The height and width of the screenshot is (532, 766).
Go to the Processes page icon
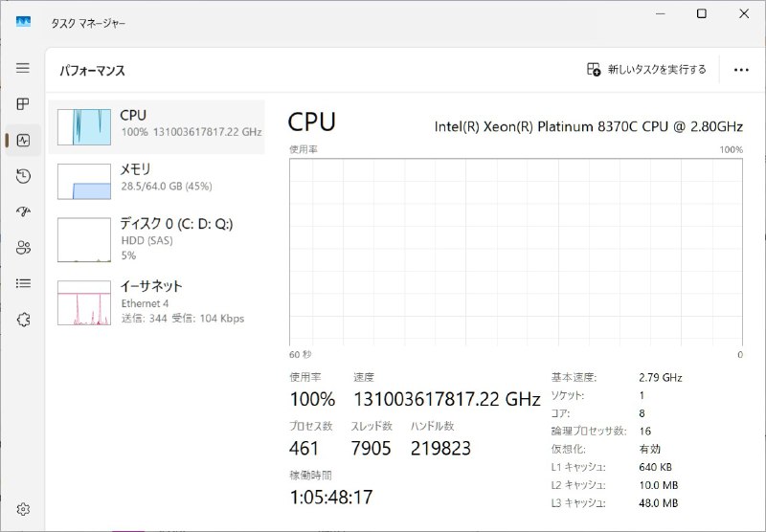pyautogui.click(x=22, y=104)
